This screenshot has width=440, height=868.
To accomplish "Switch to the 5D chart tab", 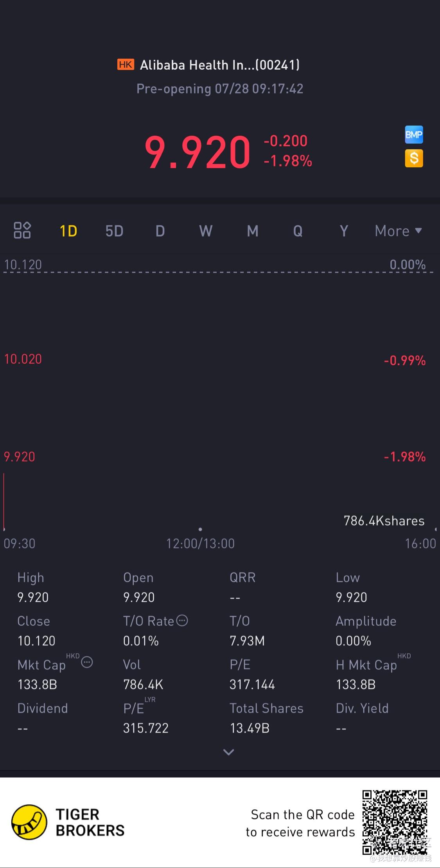I will point(114,231).
